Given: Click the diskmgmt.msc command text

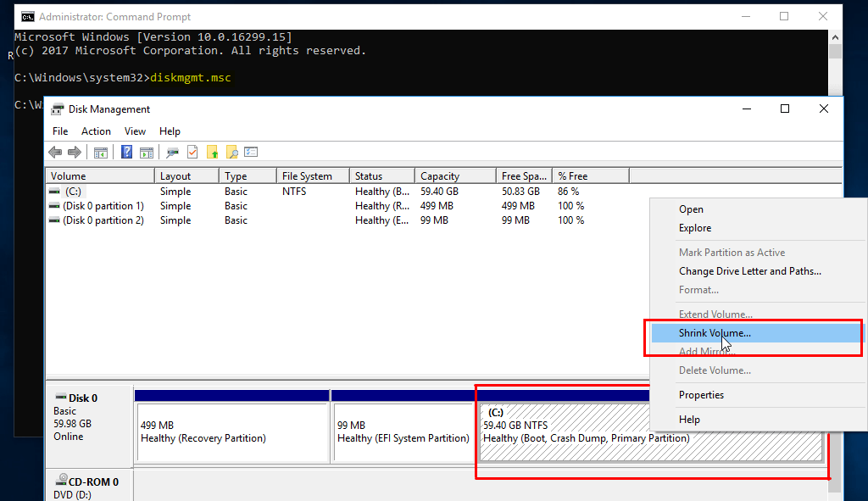Looking at the screenshot, I should coord(191,77).
